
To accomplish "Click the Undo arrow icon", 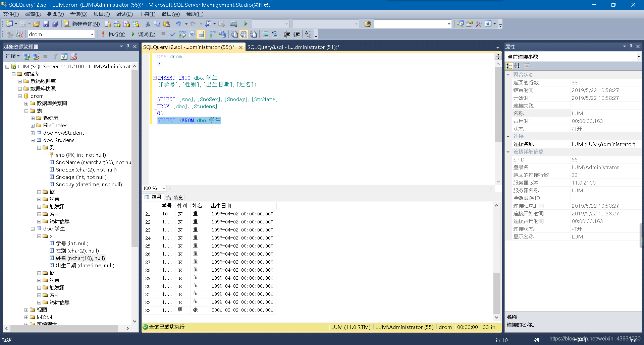I will point(178,24).
